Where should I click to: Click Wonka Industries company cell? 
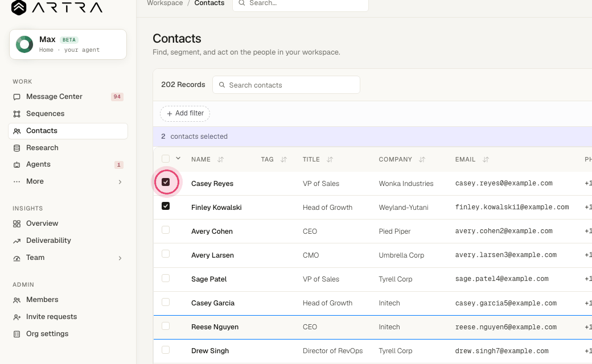(x=406, y=184)
